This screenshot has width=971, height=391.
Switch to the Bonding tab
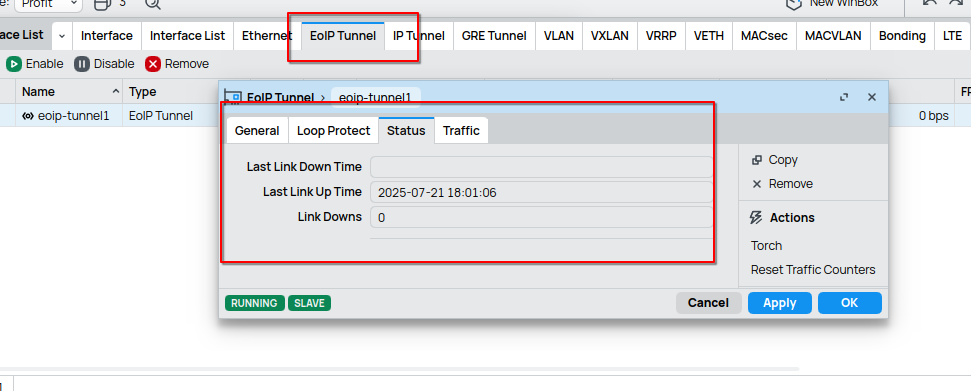(x=902, y=36)
